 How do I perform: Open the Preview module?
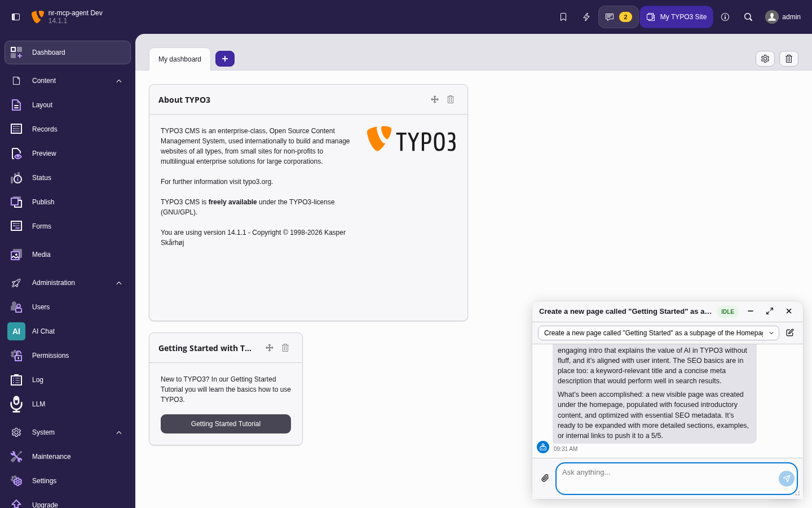pyautogui.click(x=68, y=154)
